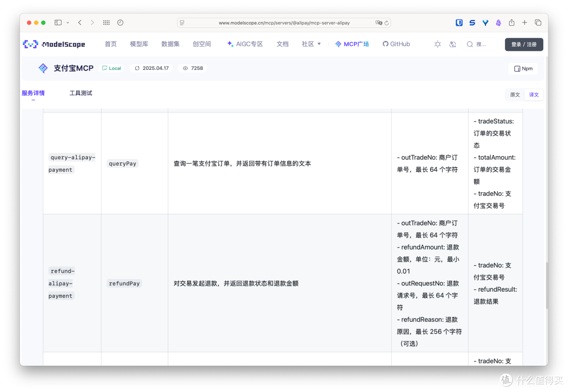Open the purple flame extension icon
The width and height of the screenshot is (568, 392).
click(x=499, y=23)
